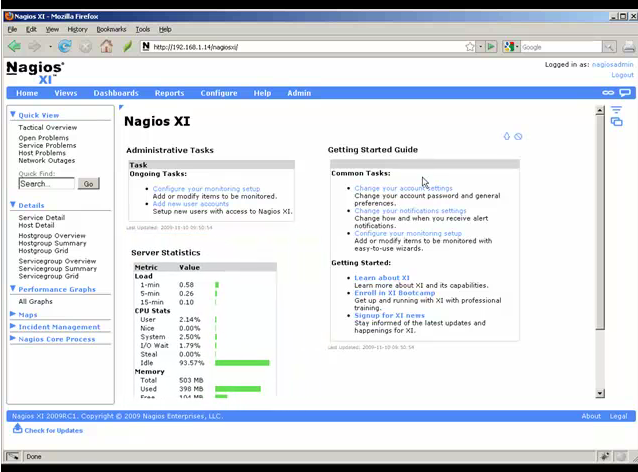Click the Nagios XI logo
Viewport: 638px width, 472px height.
coord(35,72)
